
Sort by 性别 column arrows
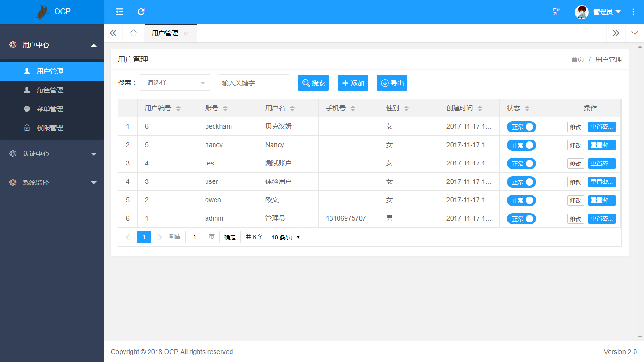pyautogui.click(x=406, y=108)
